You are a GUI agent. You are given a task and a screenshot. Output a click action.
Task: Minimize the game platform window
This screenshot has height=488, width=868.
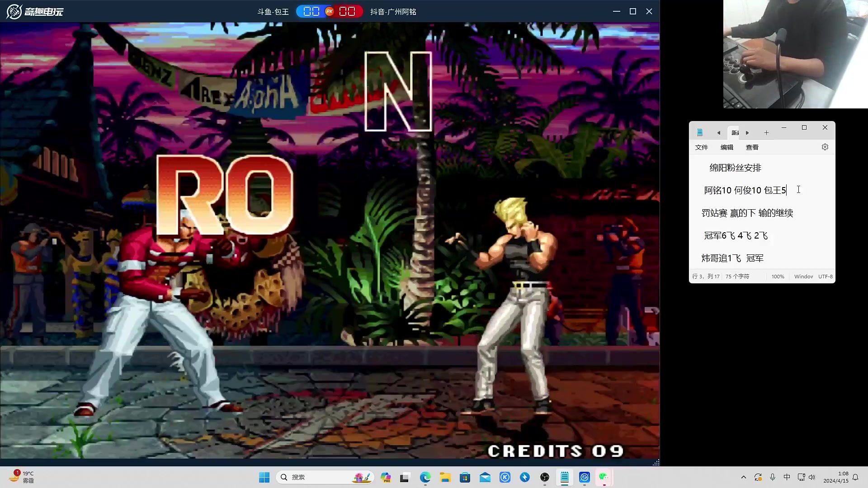point(617,11)
